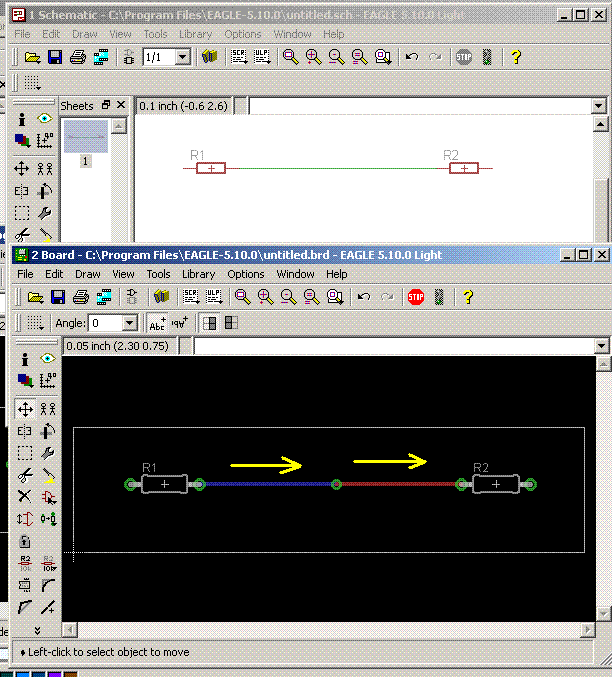Choose the Delete X tool in Board
The height and width of the screenshot is (677, 612).
pyautogui.click(x=25, y=497)
